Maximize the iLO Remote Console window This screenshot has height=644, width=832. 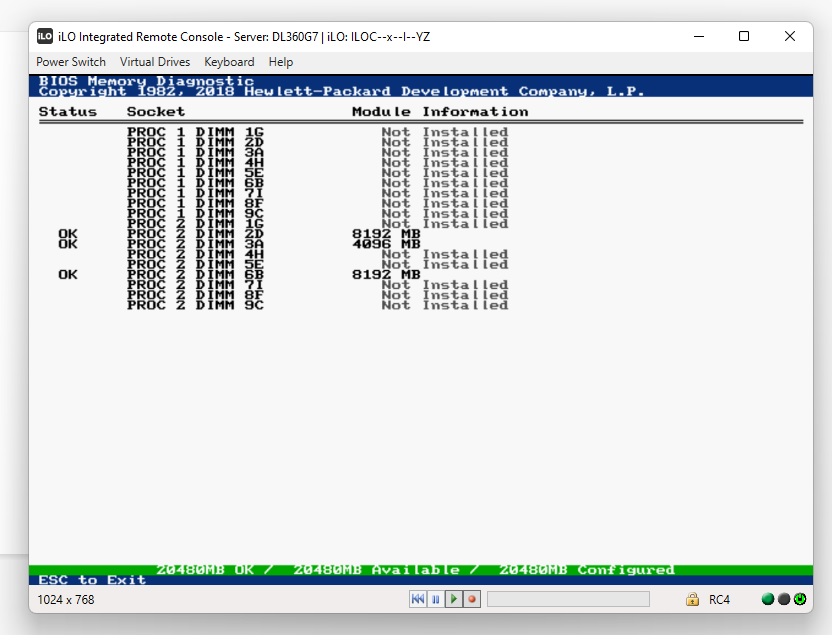pos(744,36)
